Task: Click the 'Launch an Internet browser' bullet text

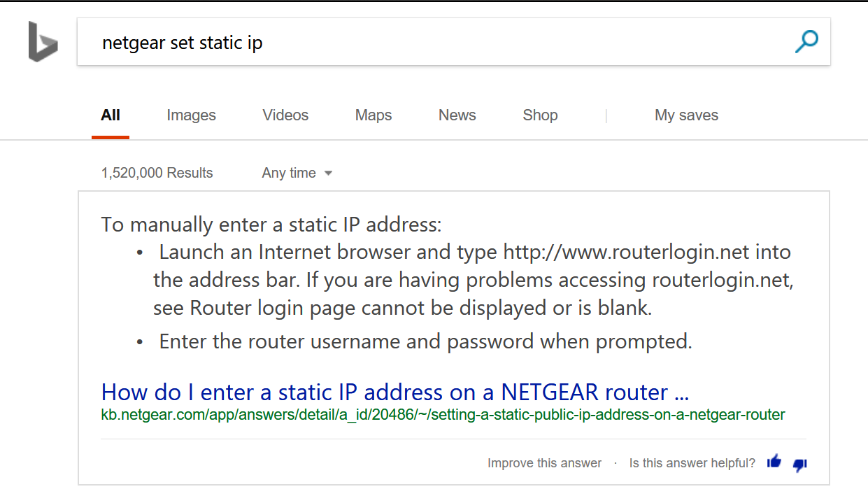Action: pyautogui.click(x=474, y=280)
